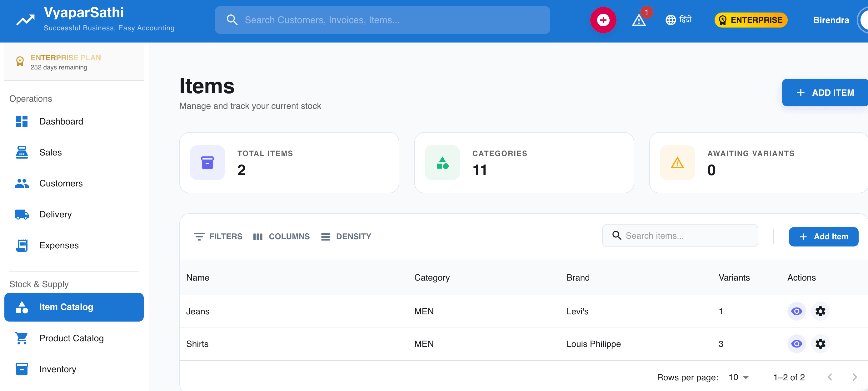
Task: Open settings gear for Jeans row
Action: click(x=820, y=311)
